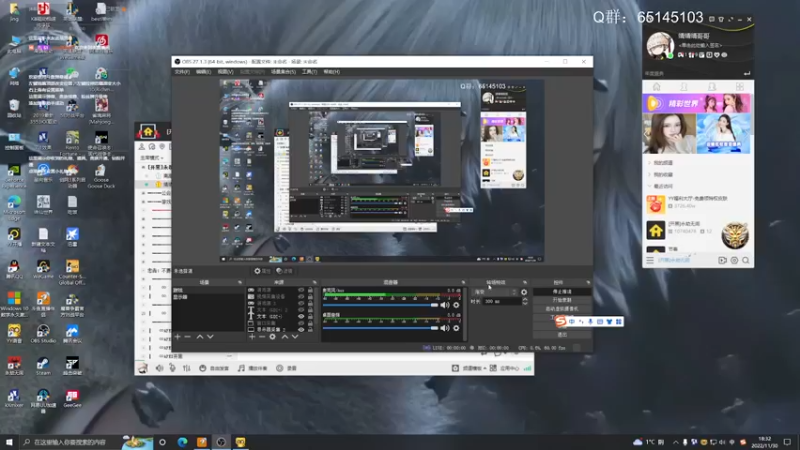The image size is (800, 450).
Task: Open 视图(V) menu in OBS
Action: (225, 72)
